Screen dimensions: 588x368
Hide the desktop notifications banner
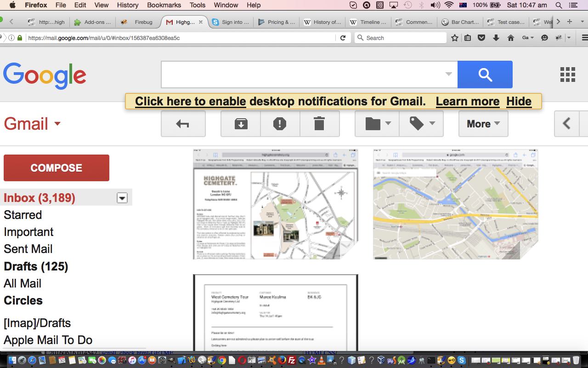pyautogui.click(x=519, y=101)
